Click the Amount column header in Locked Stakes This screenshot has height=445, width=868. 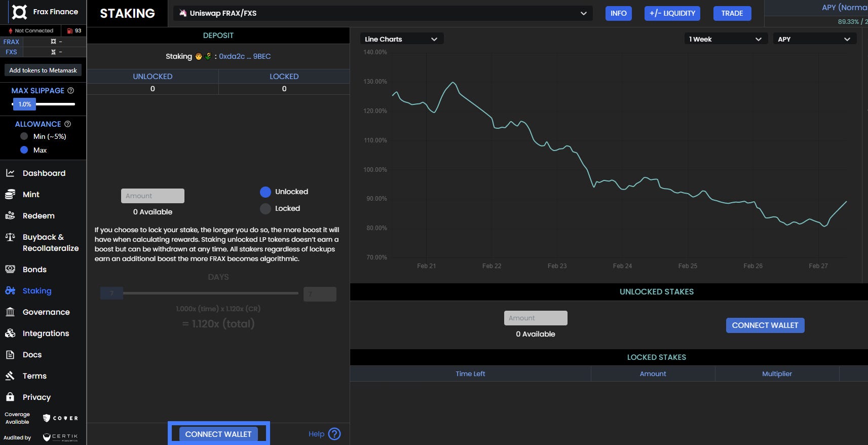click(653, 374)
